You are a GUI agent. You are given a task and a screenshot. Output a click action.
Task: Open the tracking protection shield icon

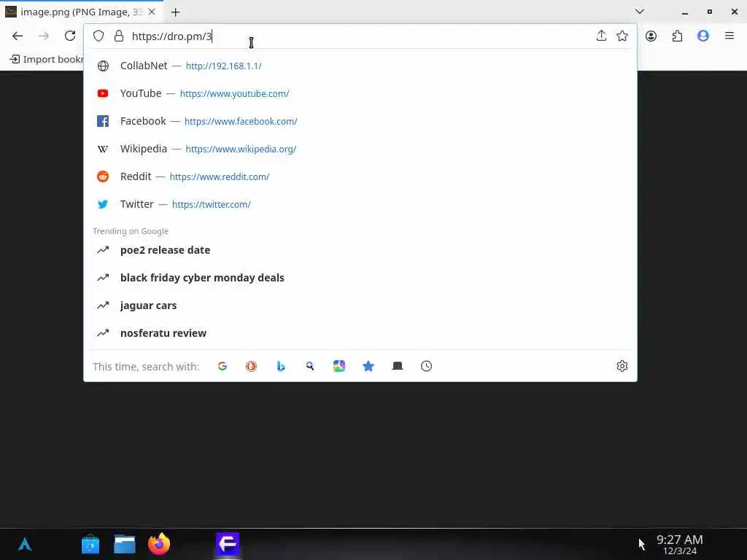coord(98,36)
